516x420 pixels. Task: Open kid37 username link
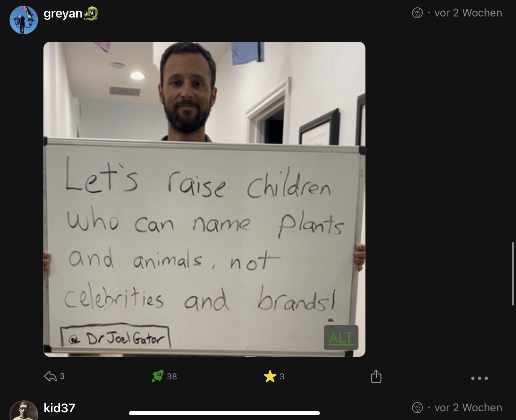click(x=60, y=408)
